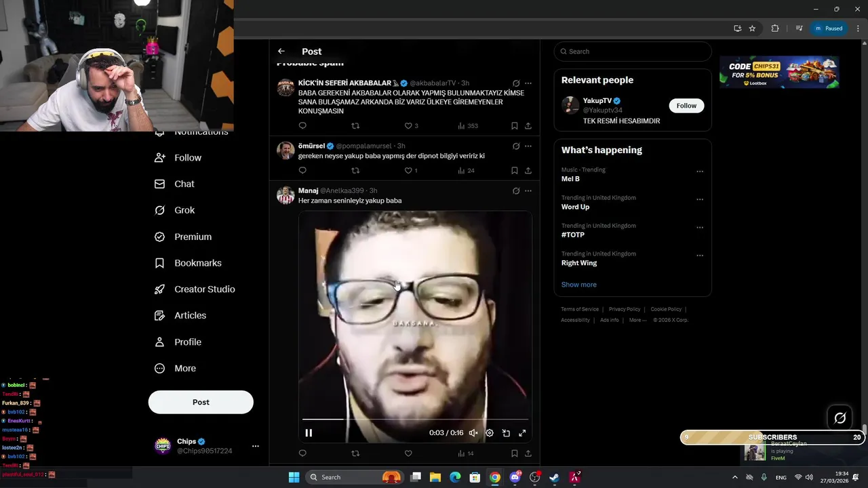
Task: Open options for Mel B trend
Action: click(700, 171)
